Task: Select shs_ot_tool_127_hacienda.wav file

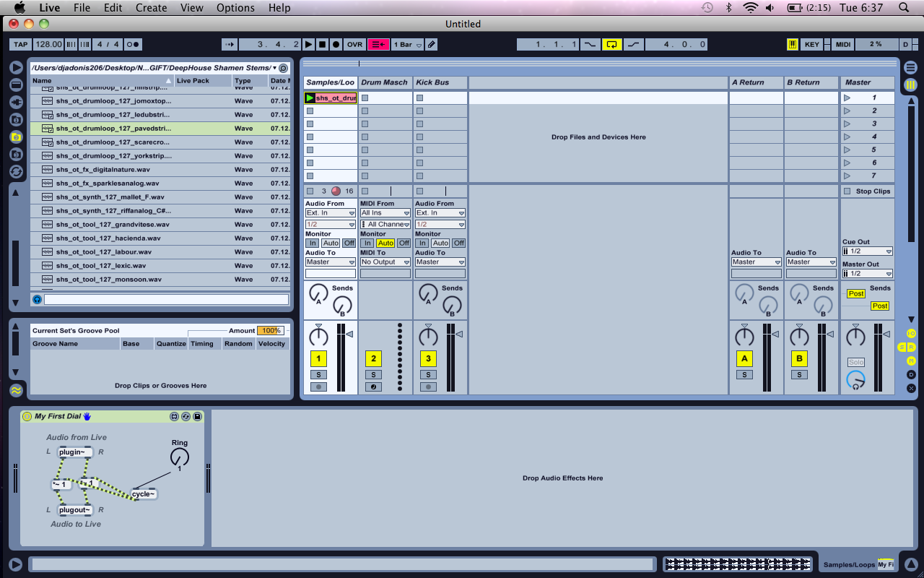Action: 160,238
